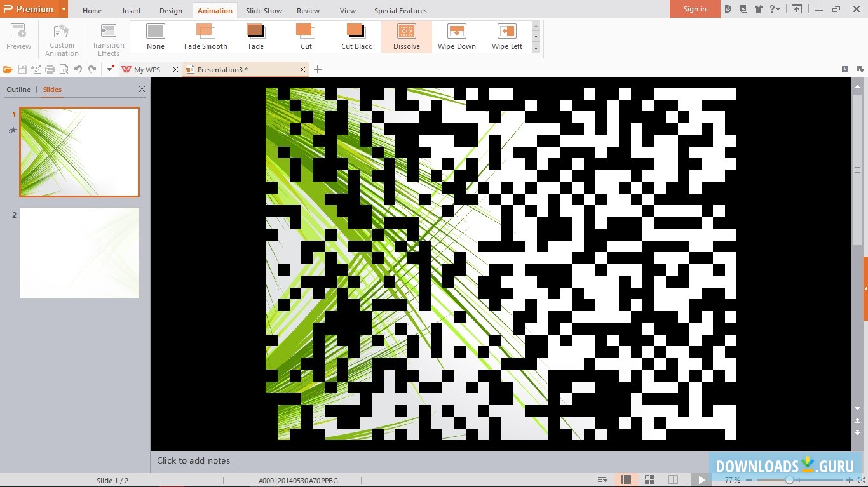Click the Slide 1 / 2 status indicator
Viewport: 868px width, 487px height.
click(x=112, y=481)
